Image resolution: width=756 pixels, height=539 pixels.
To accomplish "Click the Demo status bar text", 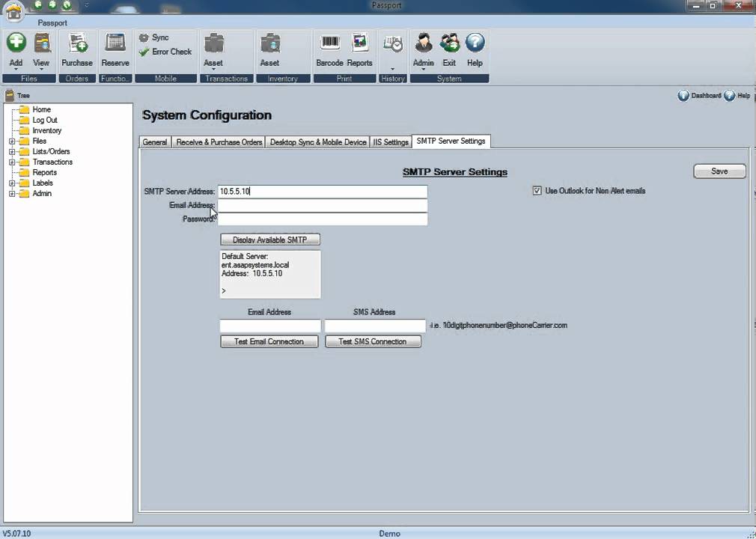I will click(x=389, y=534).
